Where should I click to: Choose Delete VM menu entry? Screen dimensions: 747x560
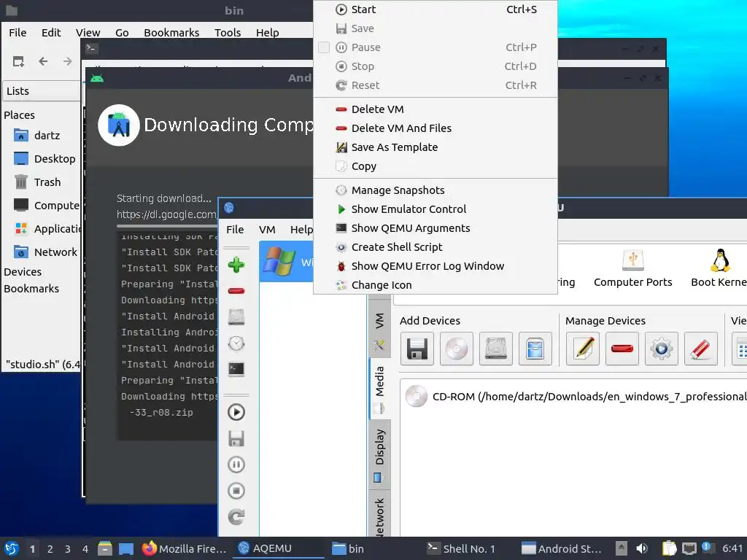436,109
